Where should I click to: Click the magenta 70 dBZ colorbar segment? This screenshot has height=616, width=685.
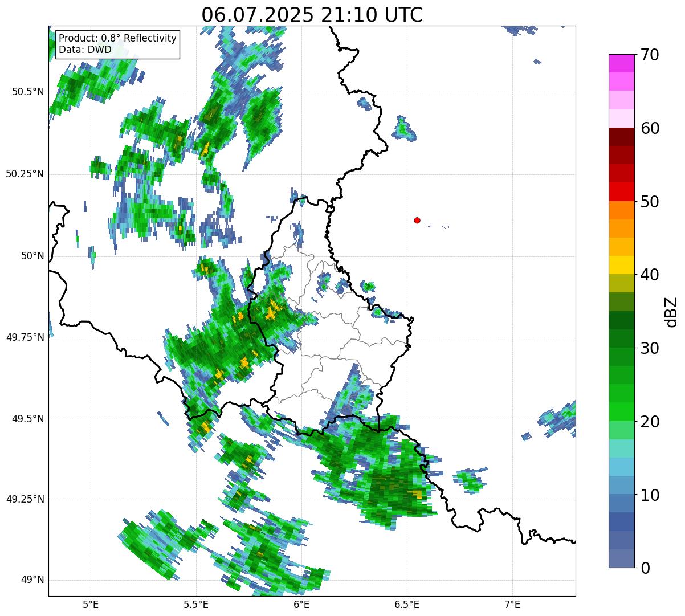(621, 63)
